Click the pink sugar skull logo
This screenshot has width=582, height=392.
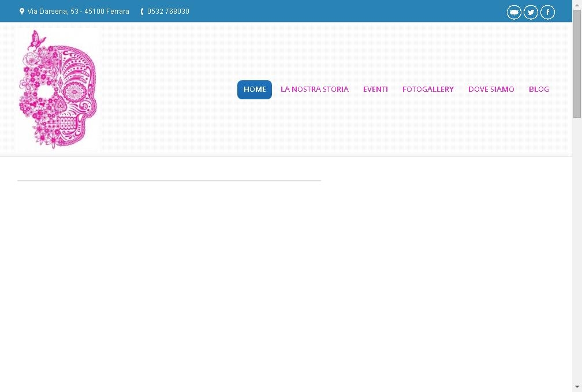coord(58,89)
